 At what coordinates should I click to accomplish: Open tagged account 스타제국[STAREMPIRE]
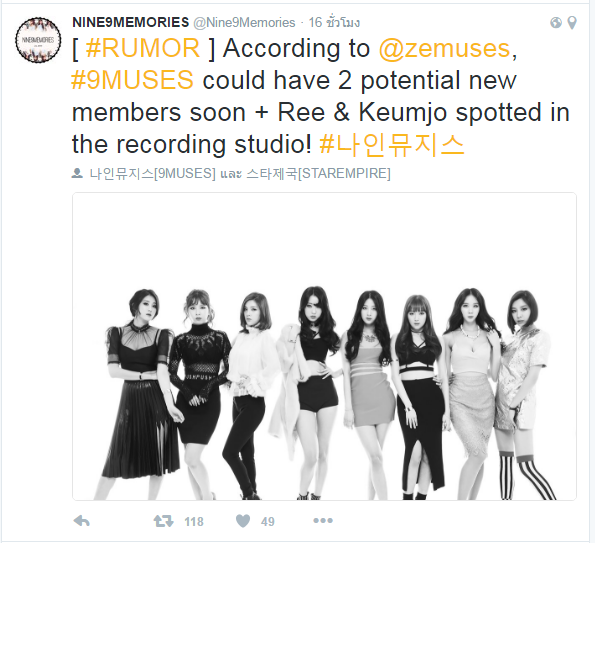[318, 173]
